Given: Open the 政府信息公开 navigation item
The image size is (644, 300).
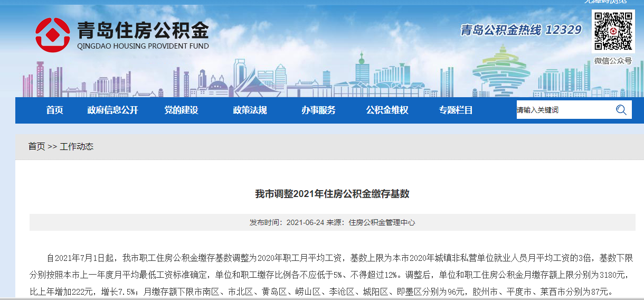Looking at the screenshot, I should pyautogui.click(x=112, y=110).
